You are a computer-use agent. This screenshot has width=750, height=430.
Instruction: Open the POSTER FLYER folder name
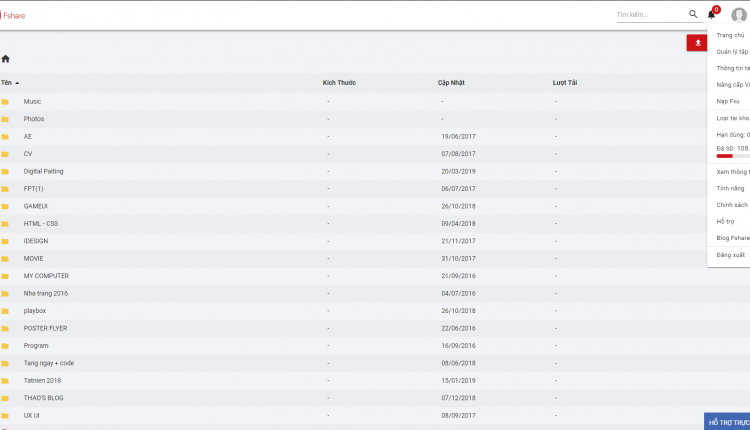(45, 328)
